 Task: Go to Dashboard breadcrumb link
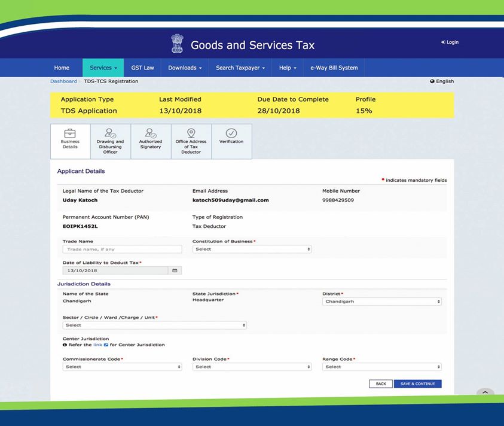tap(63, 81)
